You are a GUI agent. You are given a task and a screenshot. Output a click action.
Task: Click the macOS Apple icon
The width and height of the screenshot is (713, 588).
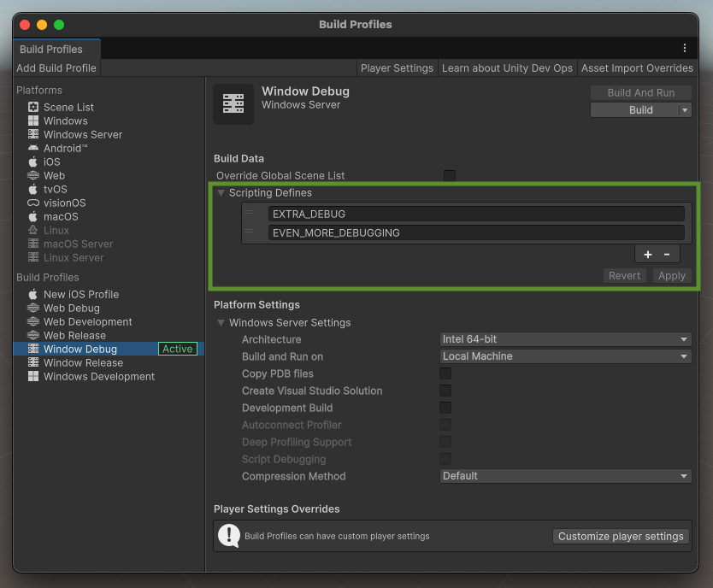click(33, 216)
